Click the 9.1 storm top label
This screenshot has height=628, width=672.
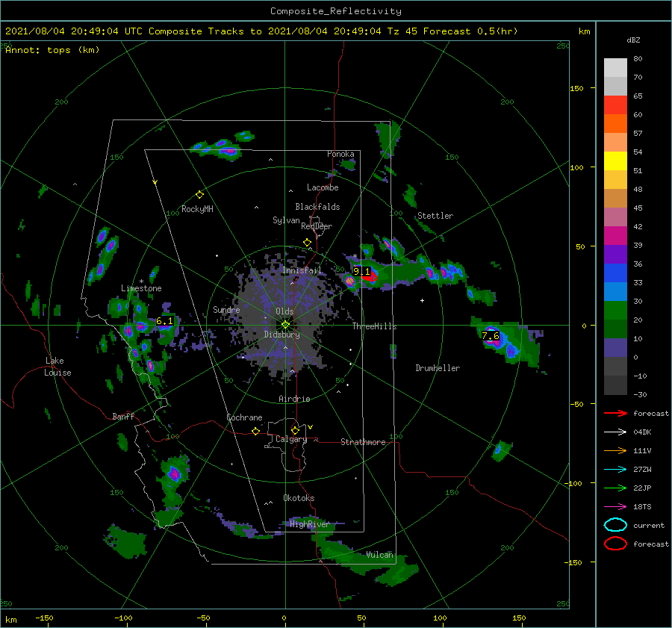click(x=361, y=271)
